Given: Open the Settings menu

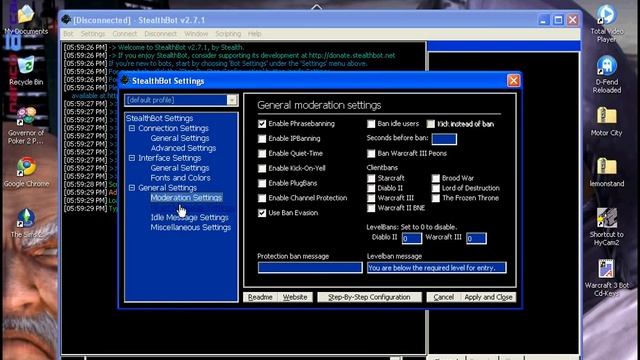Looking at the screenshot, I should [93, 34].
